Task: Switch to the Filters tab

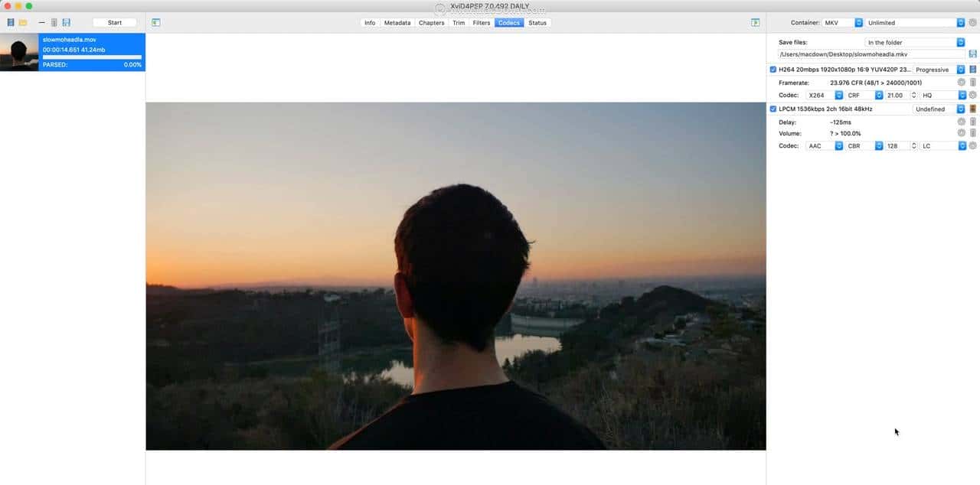Action: click(x=481, y=22)
